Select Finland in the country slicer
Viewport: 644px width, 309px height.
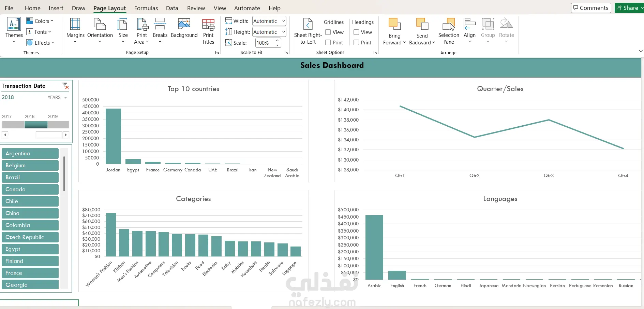tap(30, 261)
